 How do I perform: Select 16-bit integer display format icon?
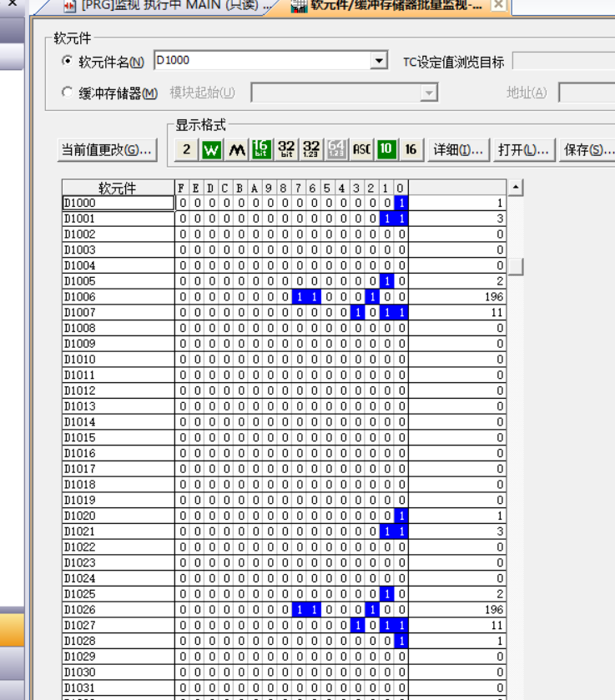tap(261, 150)
